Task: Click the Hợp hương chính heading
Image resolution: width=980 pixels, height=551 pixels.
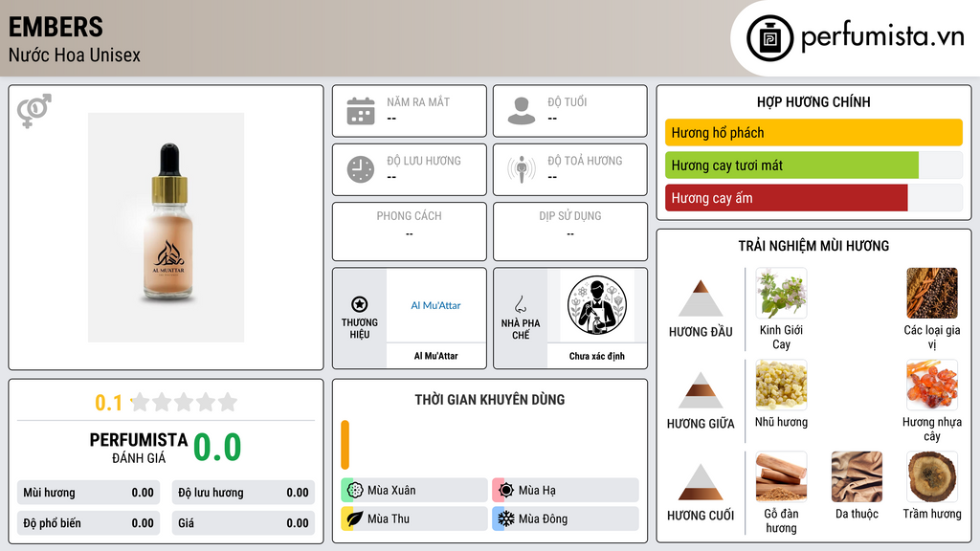Action: click(813, 101)
